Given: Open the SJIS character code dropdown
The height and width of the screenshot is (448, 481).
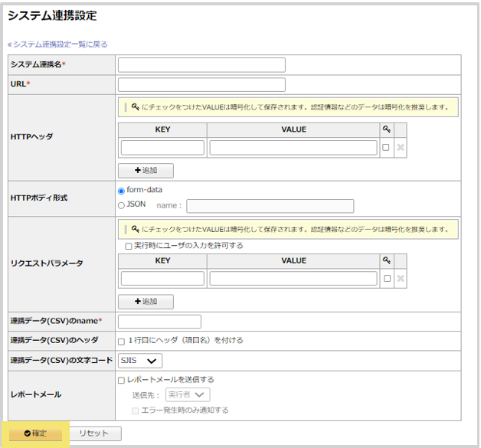Looking at the screenshot, I should tap(140, 361).
